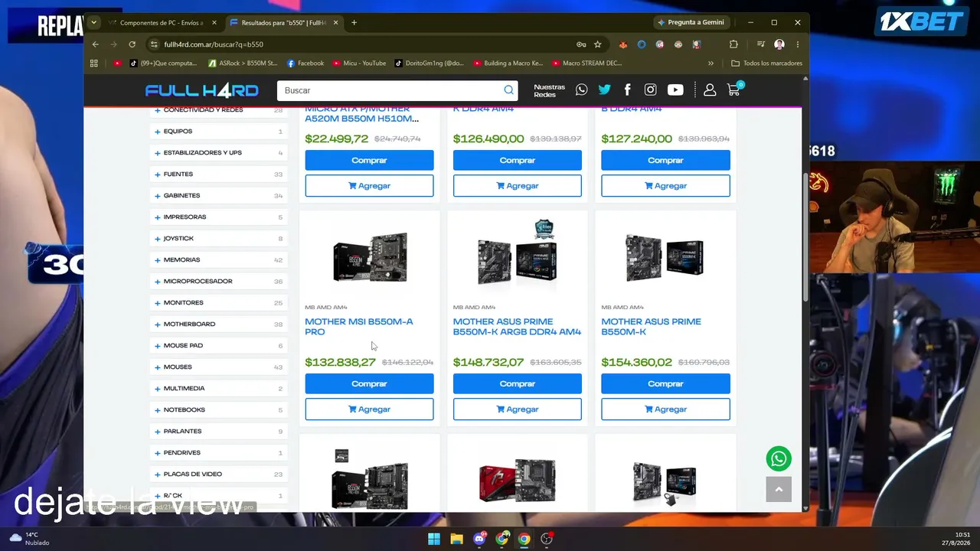The width and height of the screenshot is (980, 551).
Task: Expand the MEMORIAS category
Action: point(218,260)
